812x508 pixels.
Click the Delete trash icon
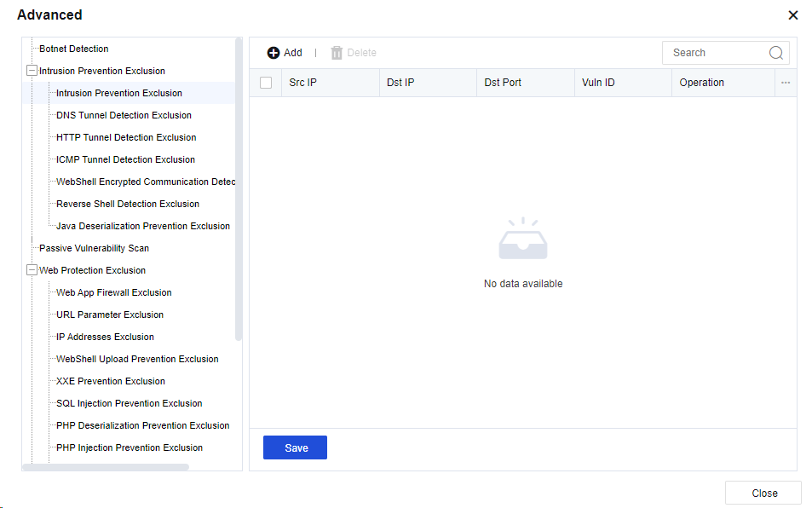(337, 53)
